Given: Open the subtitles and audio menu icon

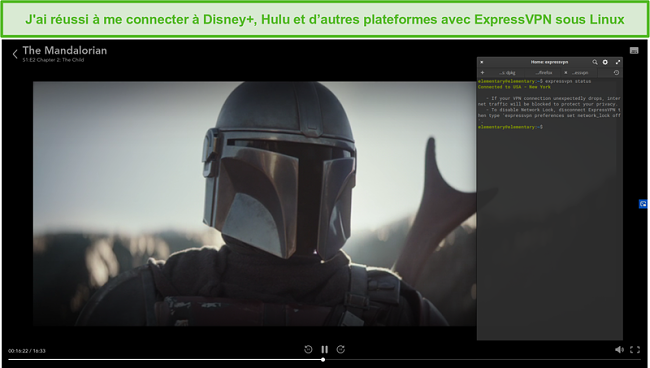Looking at the screenshot, I should (634, 51).
